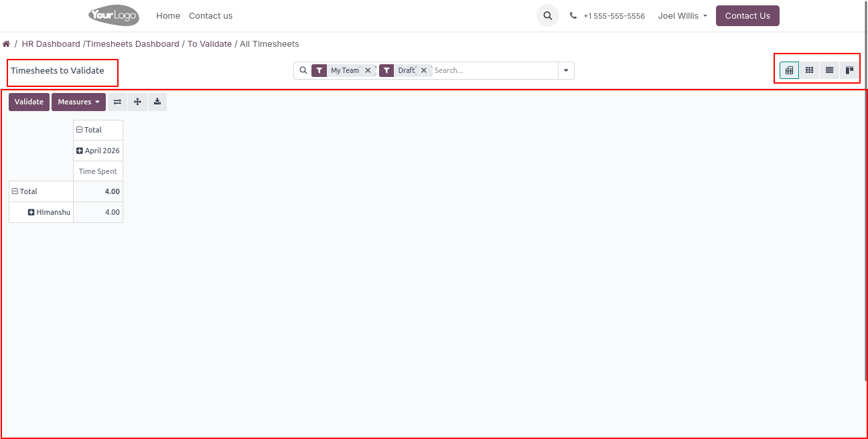This screenshot has height=439, width=868.
Task: Remove the Draft filter
Action: [x=424, y=70]
